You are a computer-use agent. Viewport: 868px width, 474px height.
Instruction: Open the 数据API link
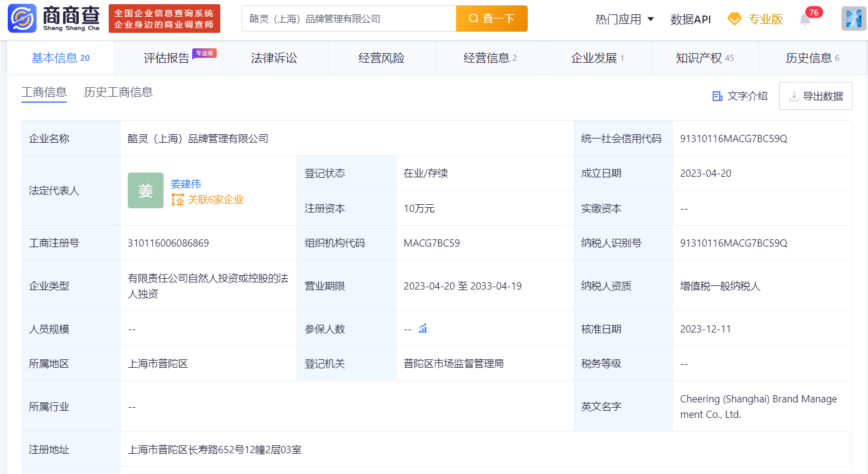[x=691, y=19]
